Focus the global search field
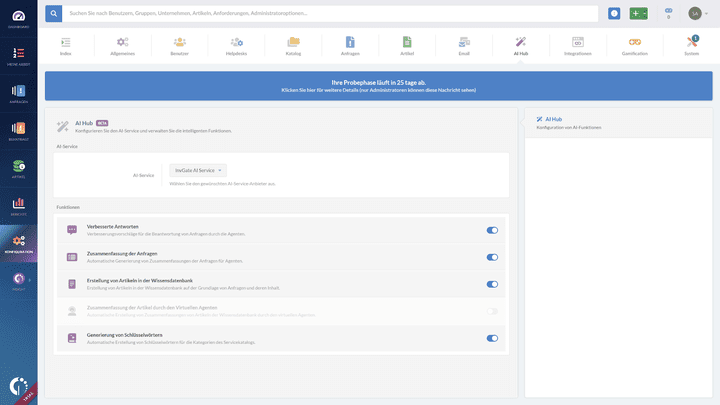This screenshot has width=720, height=405. tap(330, 13)
